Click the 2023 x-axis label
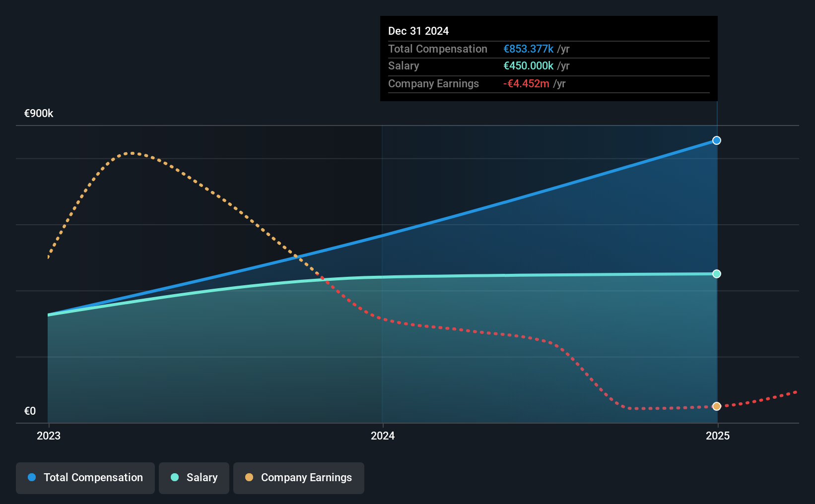This screenshot has width=815, height=504. click(49, 436)
